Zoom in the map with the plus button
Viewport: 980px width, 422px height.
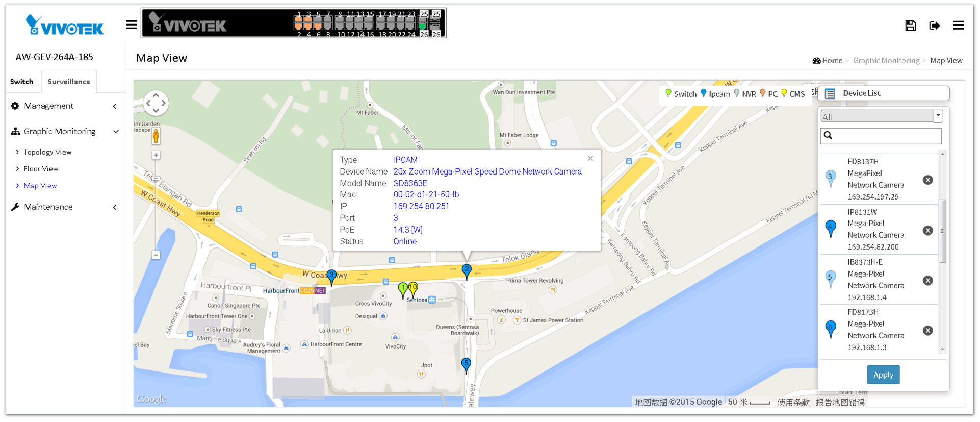point(156,155)
